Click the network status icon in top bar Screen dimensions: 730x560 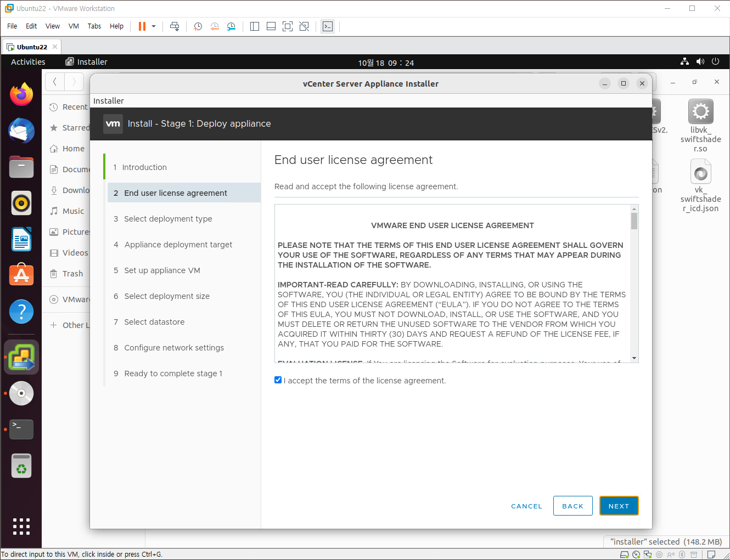(684, 62)
